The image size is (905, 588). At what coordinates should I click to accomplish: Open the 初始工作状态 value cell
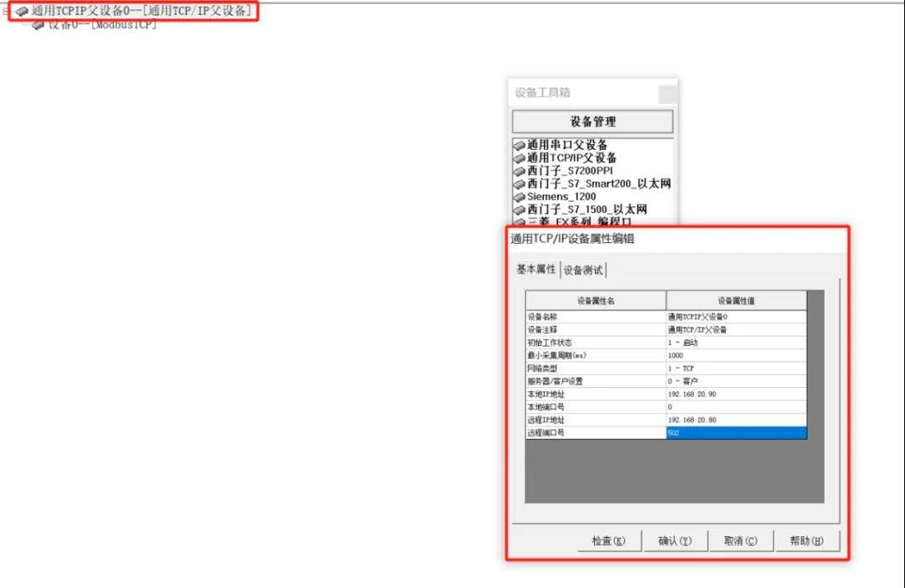pyautogui.click(x=736, y=343)
